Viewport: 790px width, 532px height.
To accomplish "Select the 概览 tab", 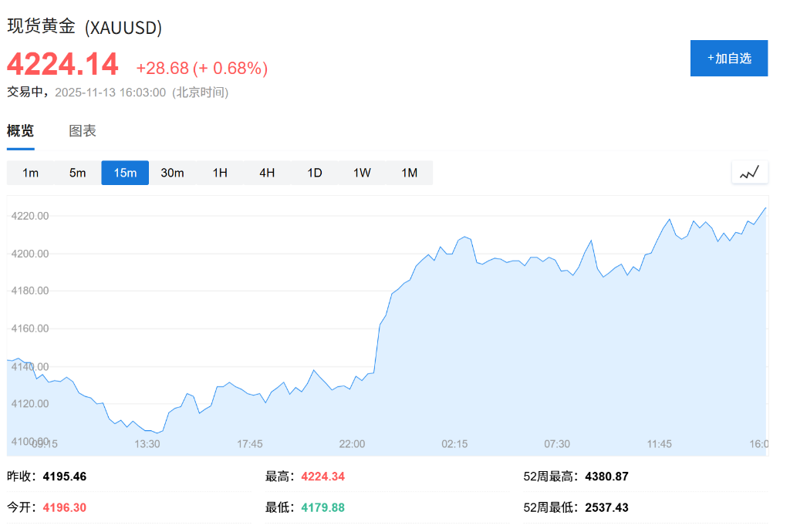I will coord(19,130).
